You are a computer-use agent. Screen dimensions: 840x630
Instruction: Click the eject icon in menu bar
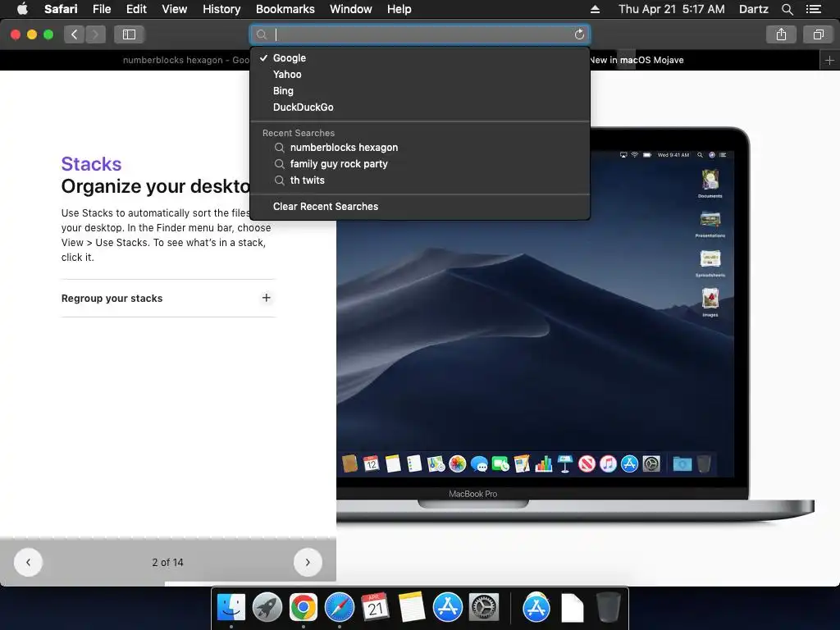595,9
